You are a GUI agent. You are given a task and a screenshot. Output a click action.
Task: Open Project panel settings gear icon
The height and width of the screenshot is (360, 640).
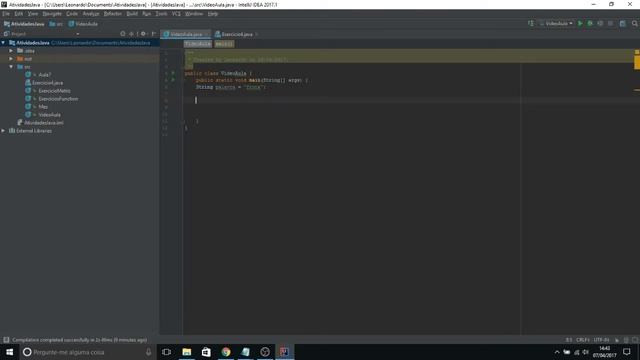tap(143, 34)
